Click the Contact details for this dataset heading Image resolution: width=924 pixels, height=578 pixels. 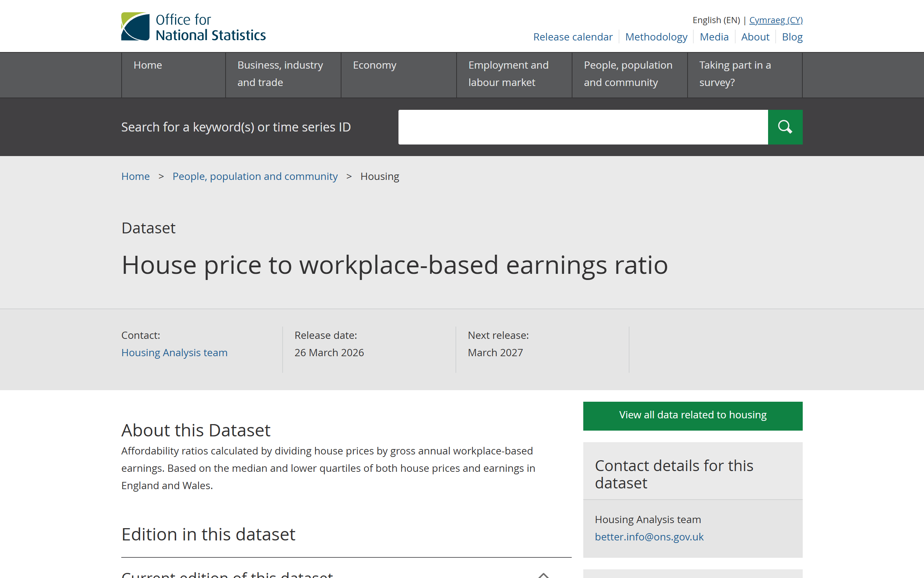674,474
